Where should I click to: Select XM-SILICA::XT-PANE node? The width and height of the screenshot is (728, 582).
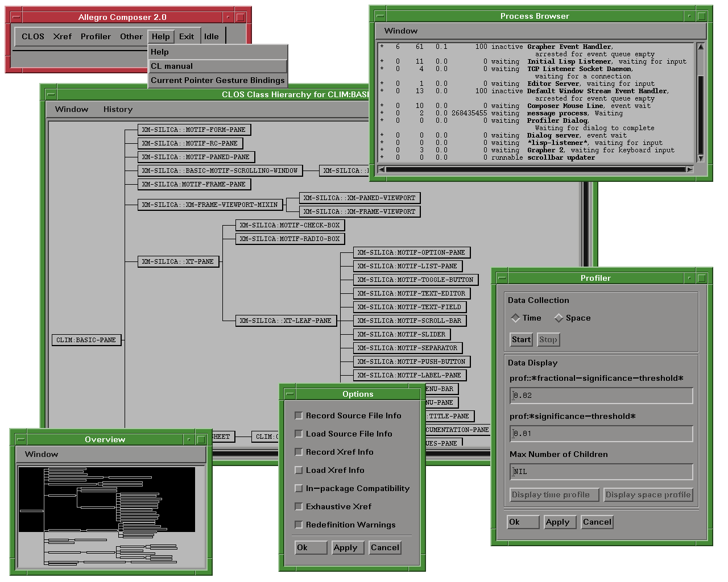(178, 261)
